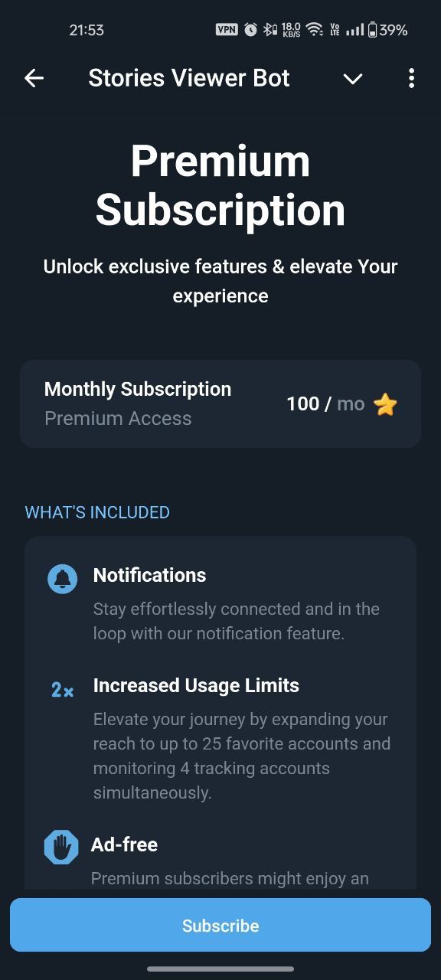Click the Notifications bell icon

(x=63, y=579)
